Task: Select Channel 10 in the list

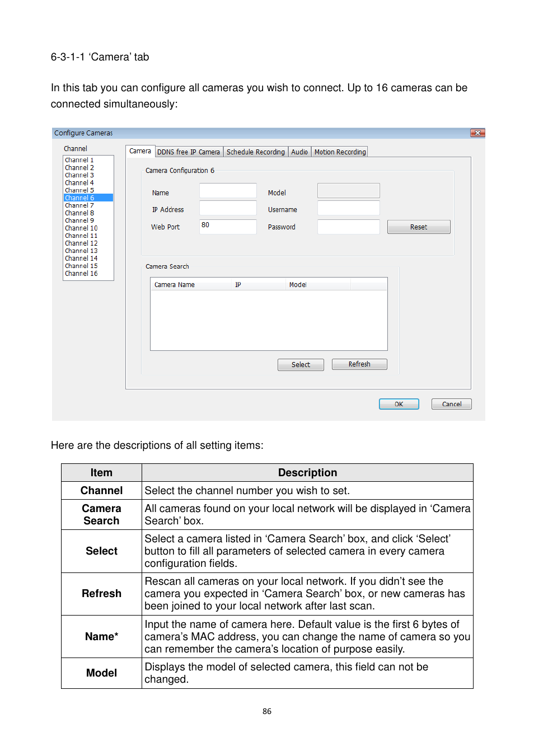Action: (x=88, y=228)
